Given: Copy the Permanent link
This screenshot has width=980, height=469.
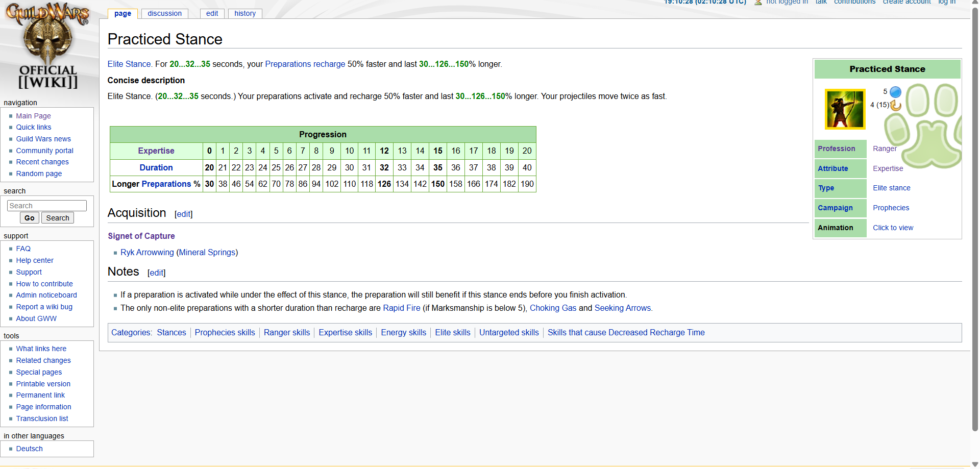Looking at the screenshot, I should (40, 395).
